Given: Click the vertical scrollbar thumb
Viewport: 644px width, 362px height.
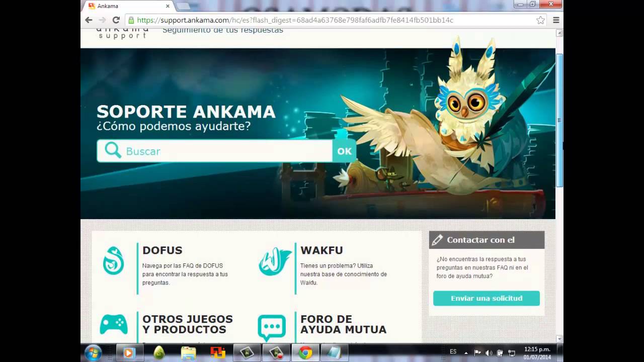Looking at the screenshot, I should 559,121.
